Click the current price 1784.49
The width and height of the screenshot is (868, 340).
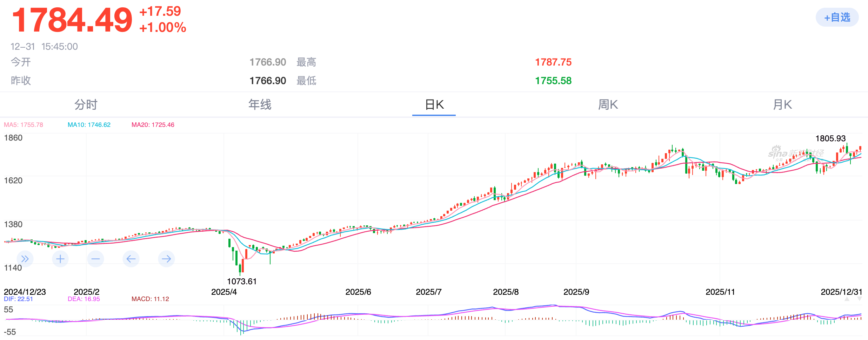coord(72,20)
